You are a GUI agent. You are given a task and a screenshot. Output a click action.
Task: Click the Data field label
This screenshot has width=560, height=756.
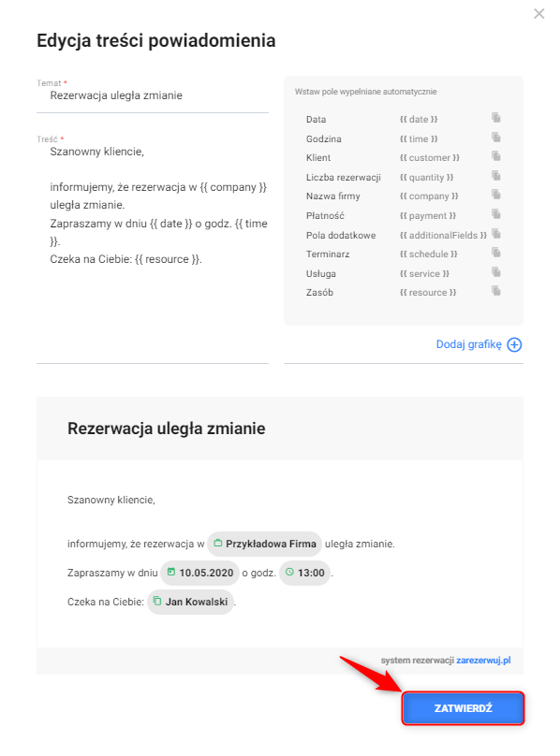(316, 120)
